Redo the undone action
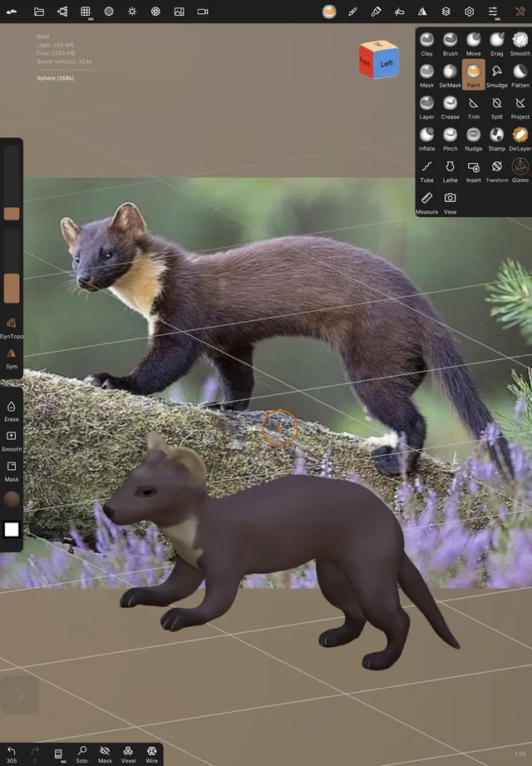The width and height of the screenshot is (532, 766). [35, 754]
